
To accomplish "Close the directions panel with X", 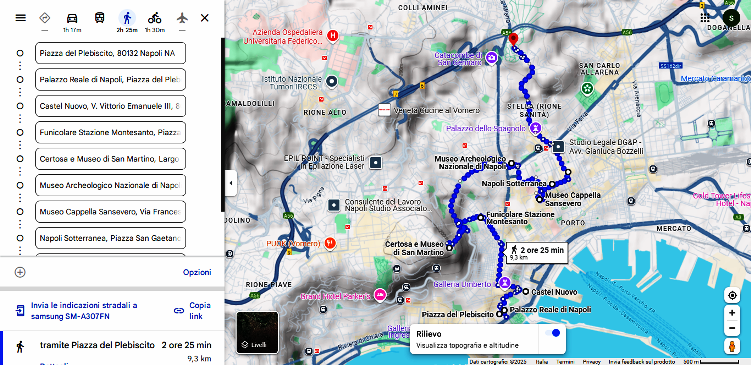I will (x=205, y=18).
